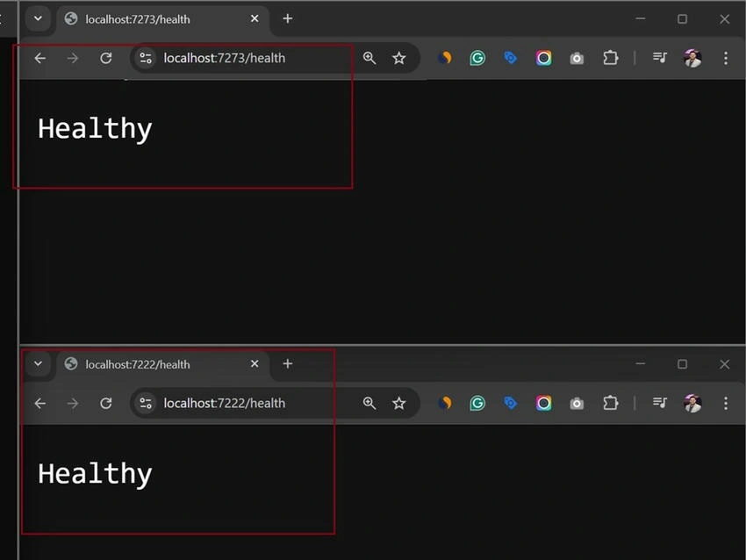Image resolution: width=746 pixels, height=560 pixels.
Task: Open the rainbow circle extension in the 7273 window
Action: coord(543,58)
